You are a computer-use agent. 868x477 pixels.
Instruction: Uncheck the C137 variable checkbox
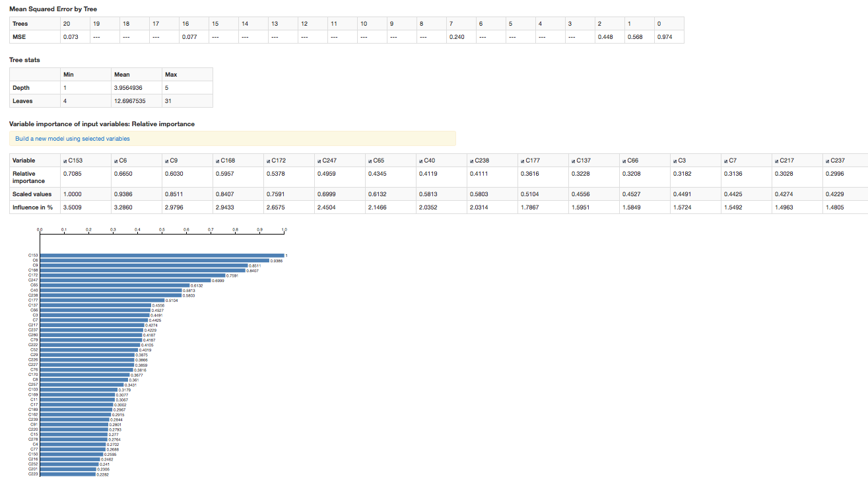point(573,161)
